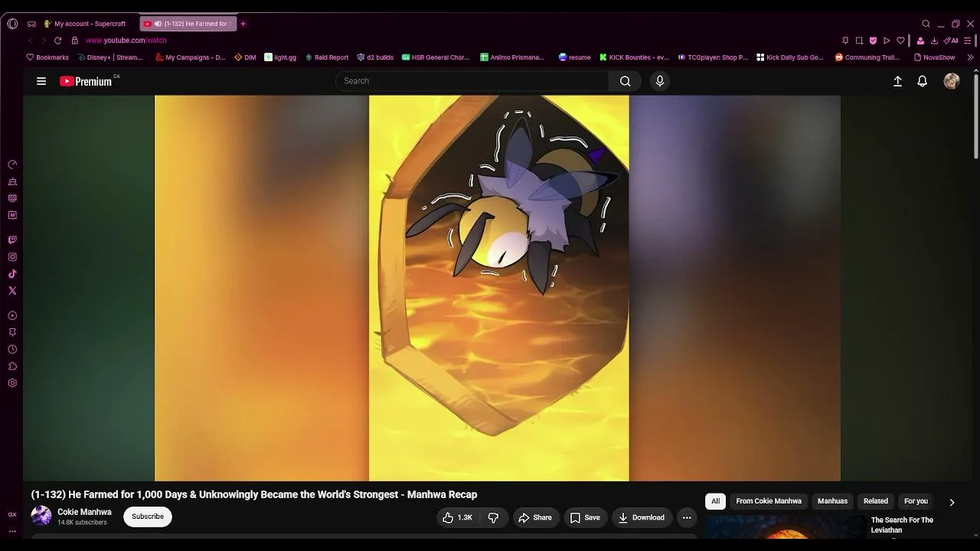Save the video to a playlist
Screen dimensions: 980x551
coord(585,518)
